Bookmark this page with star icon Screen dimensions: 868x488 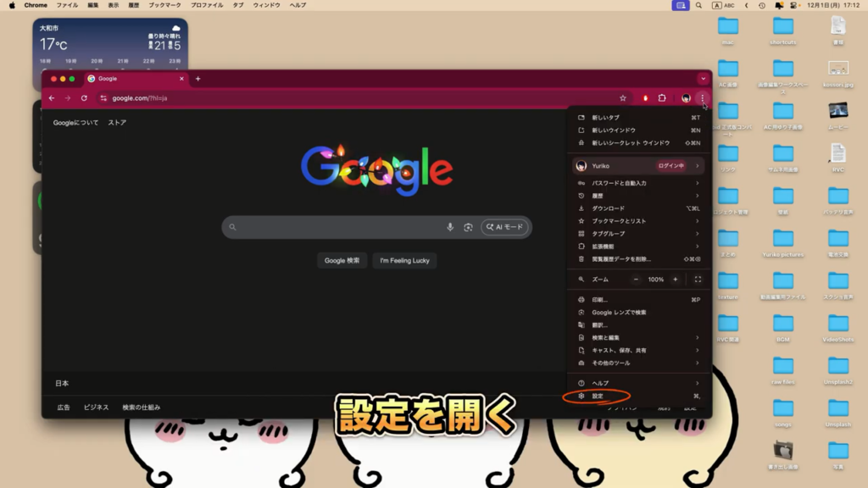pyautogui.click(x=623, y=98)
